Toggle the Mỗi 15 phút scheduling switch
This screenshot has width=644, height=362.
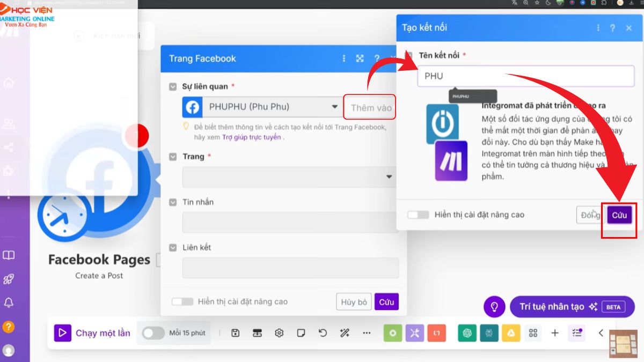click(x=153, y=333)
